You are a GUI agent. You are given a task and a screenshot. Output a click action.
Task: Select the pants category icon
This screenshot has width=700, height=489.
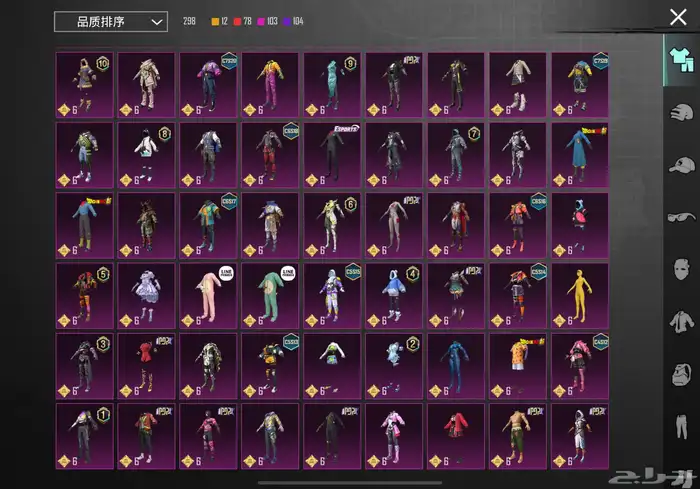point(680,427)
